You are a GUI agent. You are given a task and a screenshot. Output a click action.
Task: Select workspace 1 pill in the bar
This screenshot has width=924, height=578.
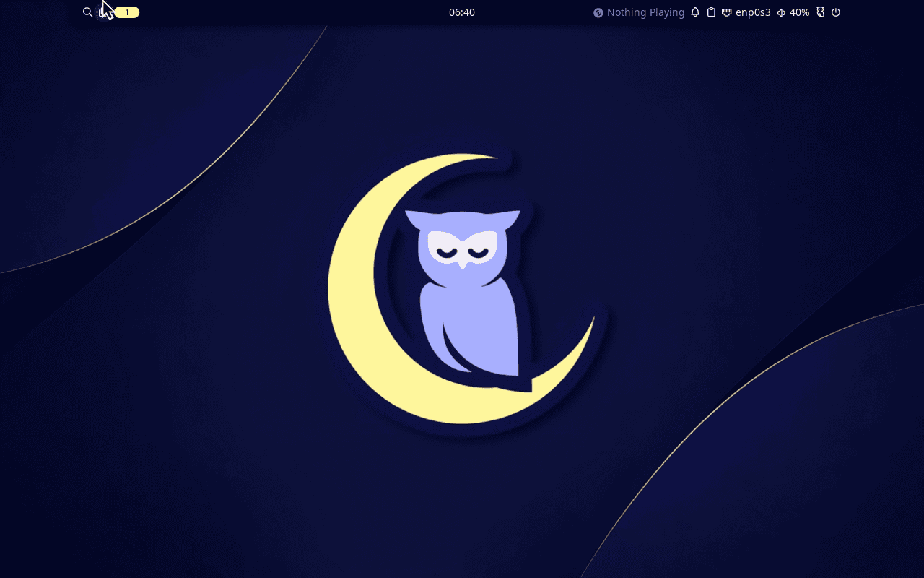point(127,12)
